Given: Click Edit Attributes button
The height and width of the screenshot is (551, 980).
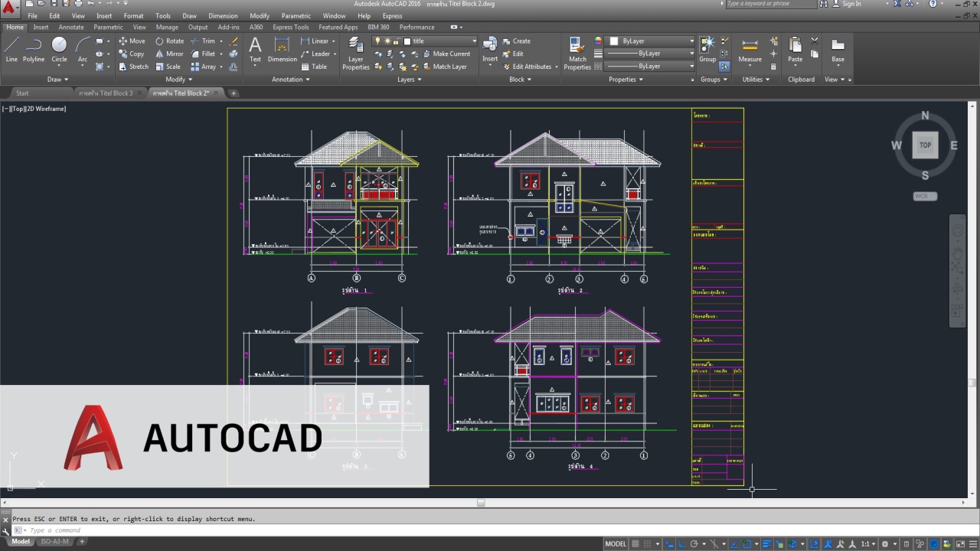Looking at the screenshot, I should coord(526,67).
